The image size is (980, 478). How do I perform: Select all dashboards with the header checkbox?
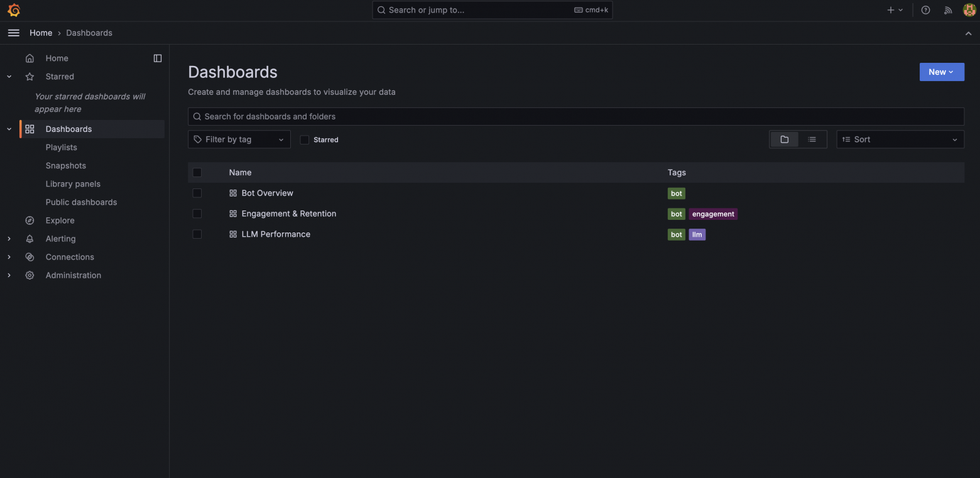pyautogui.click(x=197, y=172)
